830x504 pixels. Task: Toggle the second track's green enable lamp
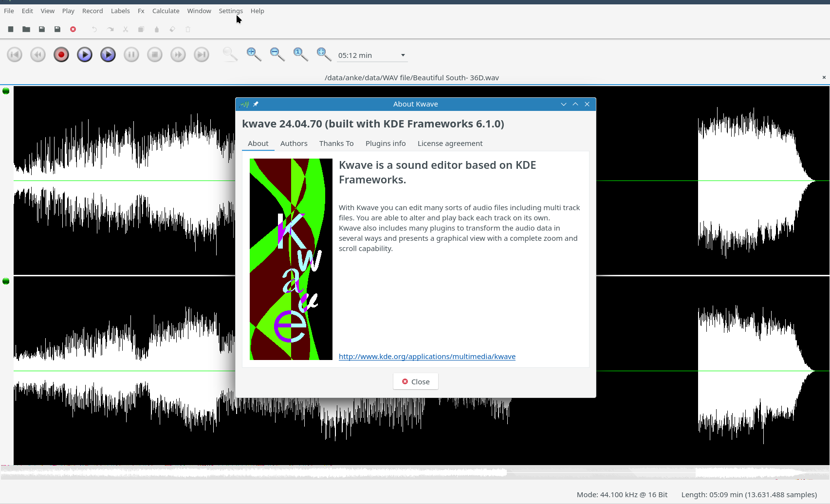[x=6, y=281]
